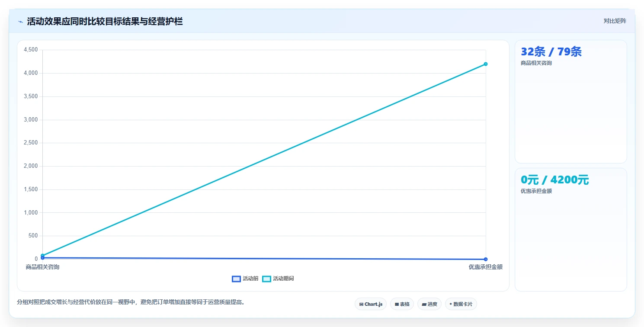Click the 活动效果应同时比较目标结果与经营护栏 title
The image size is (644, 327).
click(105, 21)
